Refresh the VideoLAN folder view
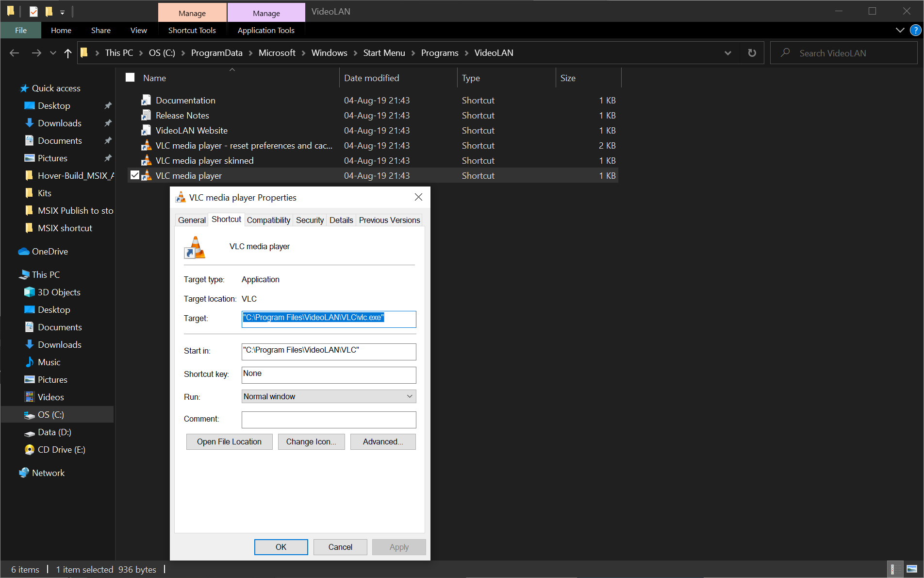This screenshot has width=924, height=578. coord(752,53)
